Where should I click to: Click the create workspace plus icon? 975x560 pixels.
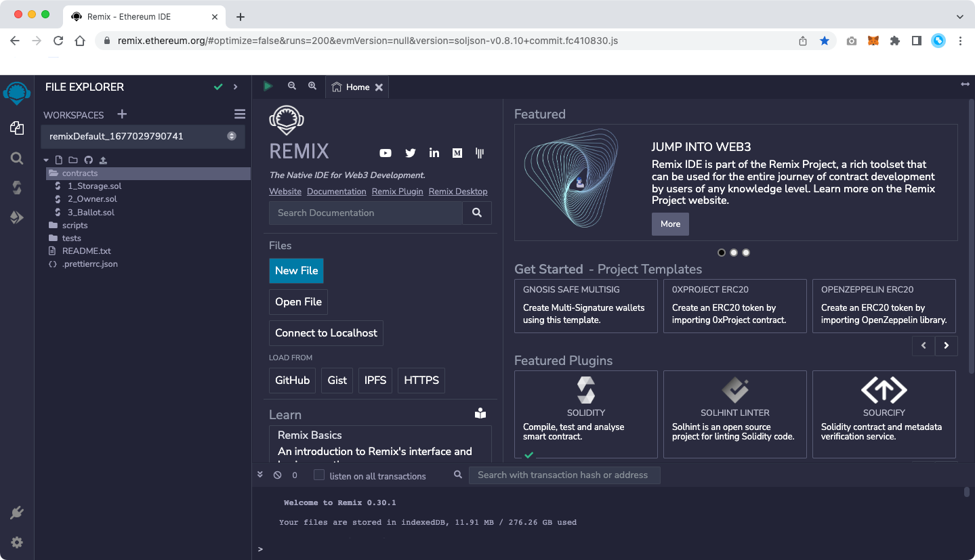tap(122, 114)
